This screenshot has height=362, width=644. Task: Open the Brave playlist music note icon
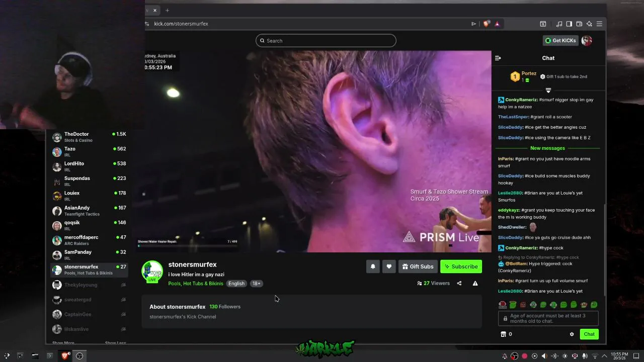pos(559,24)
